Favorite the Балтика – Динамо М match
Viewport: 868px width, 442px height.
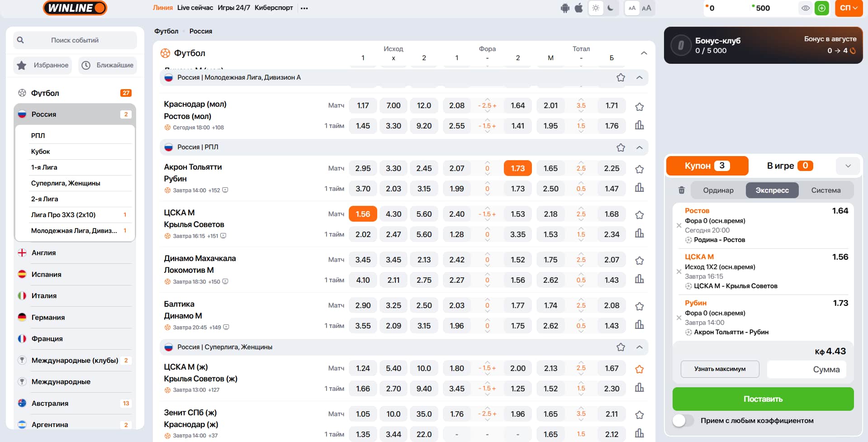[639, 306]
